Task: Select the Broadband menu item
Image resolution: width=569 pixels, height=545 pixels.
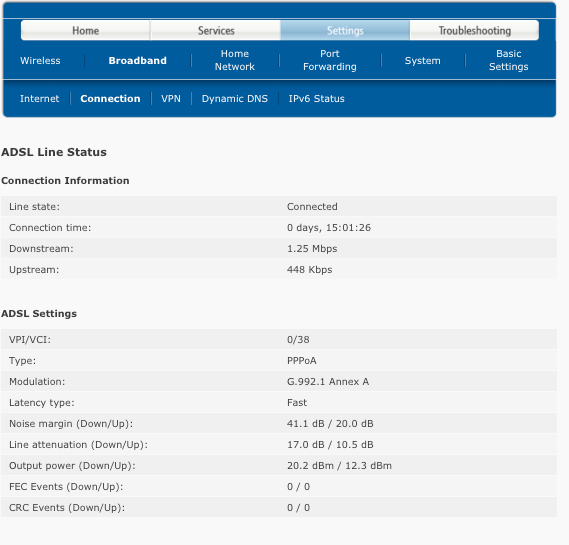Action: [x=138, y=61]
